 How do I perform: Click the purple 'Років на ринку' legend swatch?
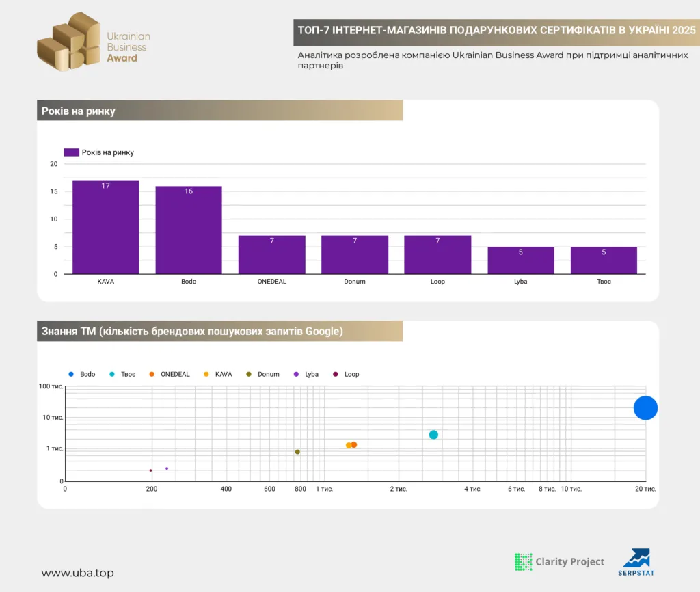(71, 152)
